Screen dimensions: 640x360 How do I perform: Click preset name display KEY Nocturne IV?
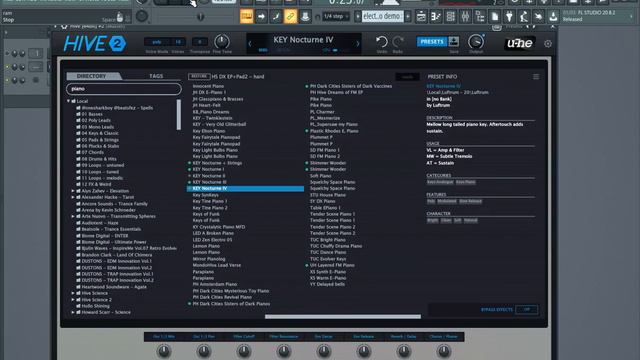tap(303, 40)
